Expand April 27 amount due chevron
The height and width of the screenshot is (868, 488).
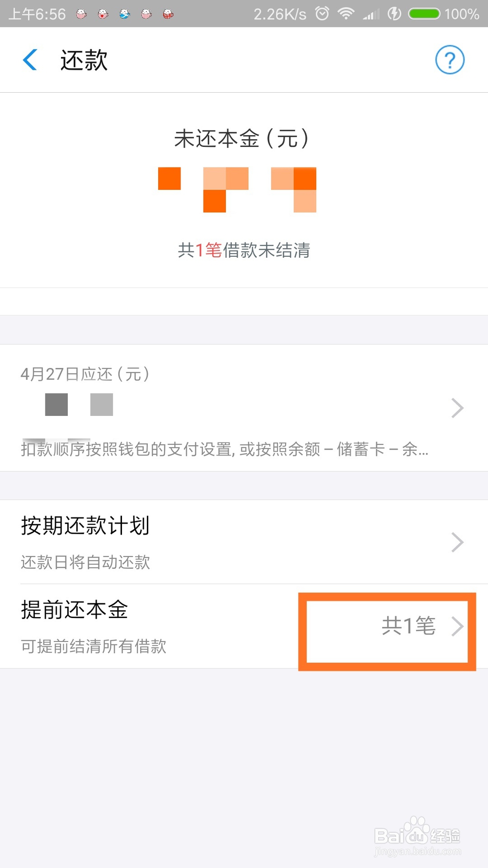coord(457,408)
